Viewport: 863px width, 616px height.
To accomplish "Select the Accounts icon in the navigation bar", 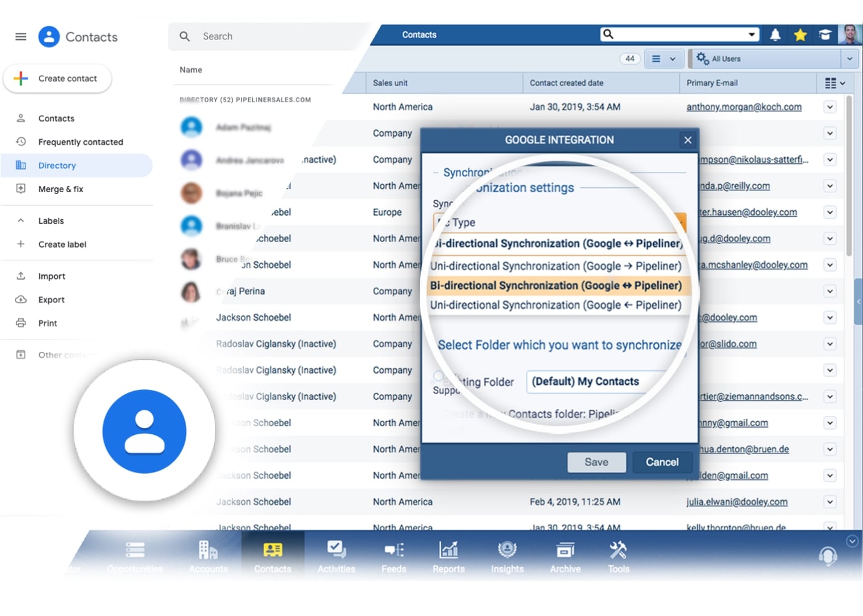I will tap(209, 554).
